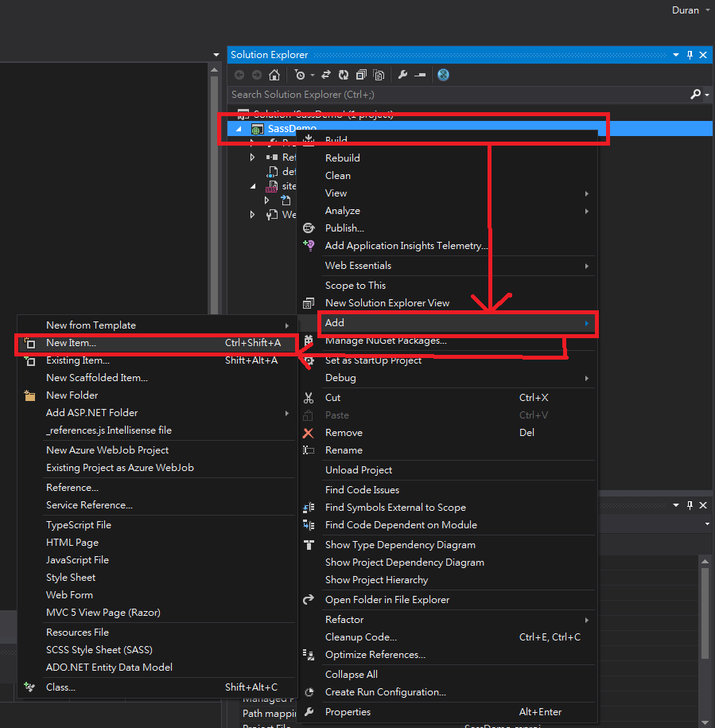Open Add Application Insights Telemetry via its icon
The width and height of the screenshot is (715, 728).
click(x=309, y=245)
